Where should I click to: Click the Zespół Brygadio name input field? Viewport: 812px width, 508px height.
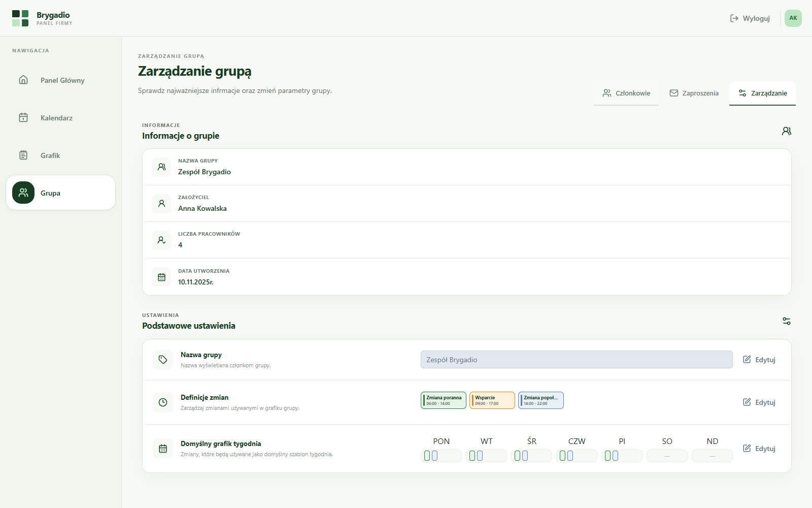[x=577, y=360]
